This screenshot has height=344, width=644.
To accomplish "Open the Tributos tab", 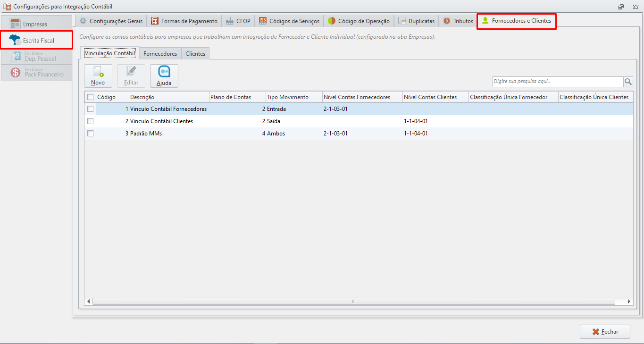I will pos(458,21).
